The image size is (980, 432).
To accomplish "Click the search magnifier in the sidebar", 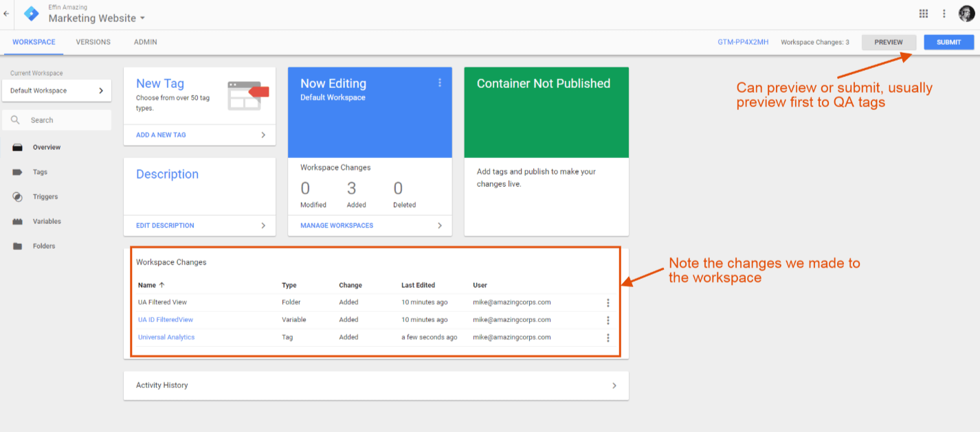I will (15, 120).
